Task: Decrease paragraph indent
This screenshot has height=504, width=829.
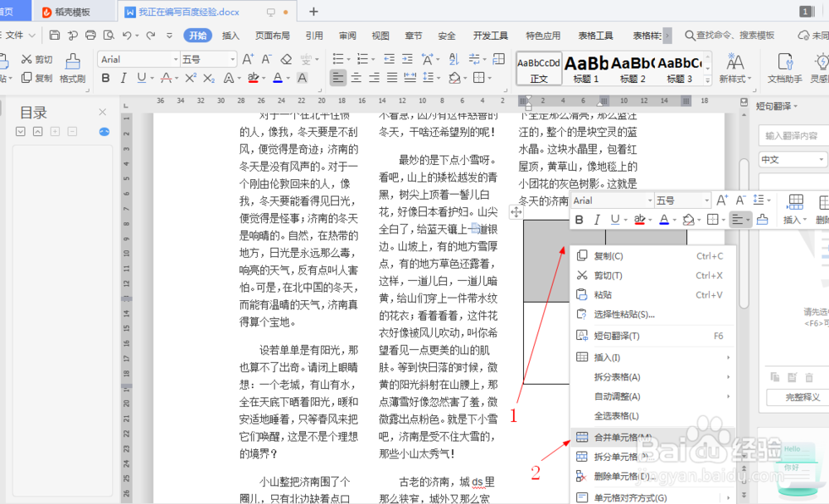Action: [389, 59]
